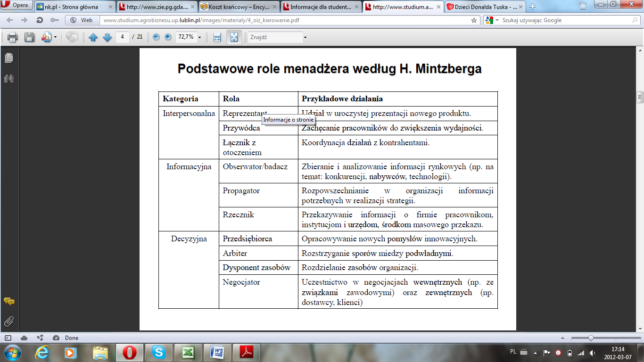Open dropdown arrow beside the share icon
644x362 pixels.
(x=55, y=37)
